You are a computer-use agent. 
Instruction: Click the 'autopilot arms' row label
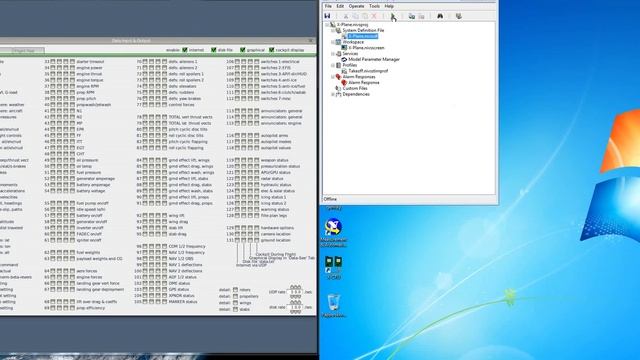pyautogui.click(x=274, y=136)
